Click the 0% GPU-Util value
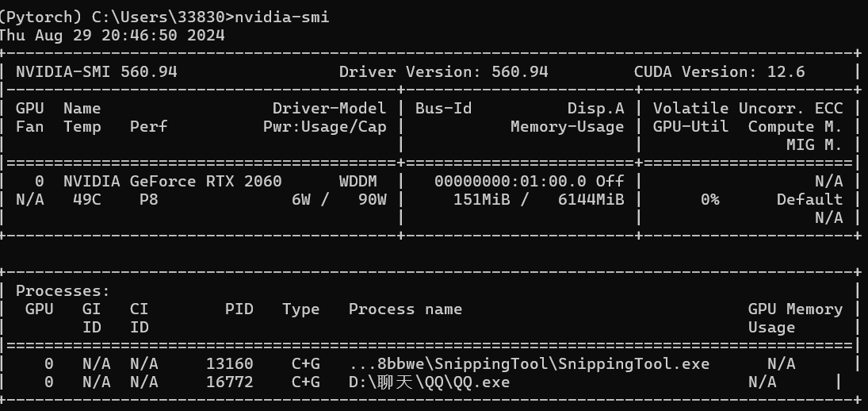 point(710,199)
